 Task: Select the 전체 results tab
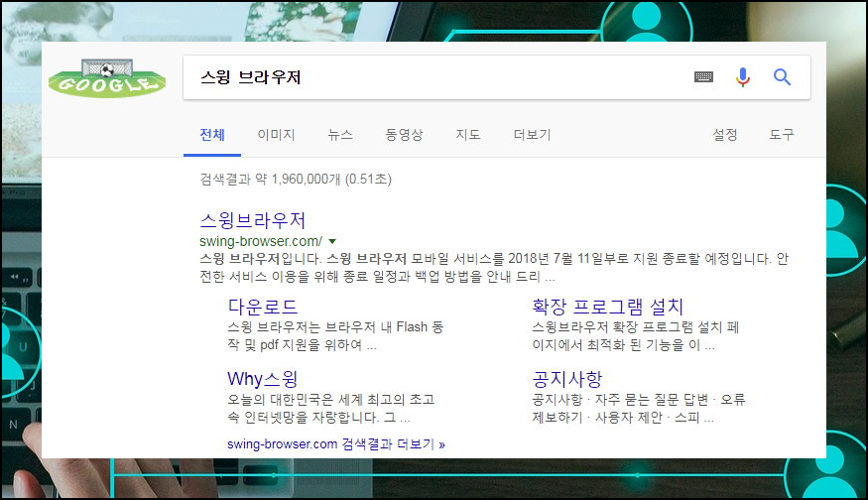212,135
